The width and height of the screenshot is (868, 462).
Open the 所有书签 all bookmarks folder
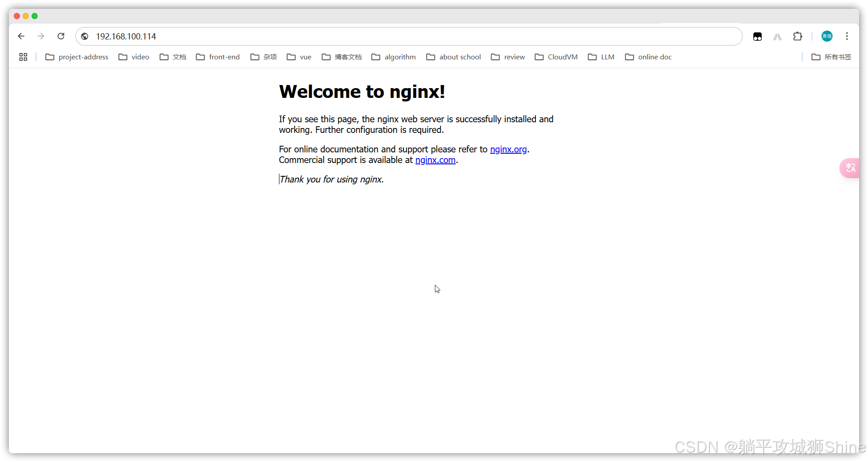click(x=831, y=57)
